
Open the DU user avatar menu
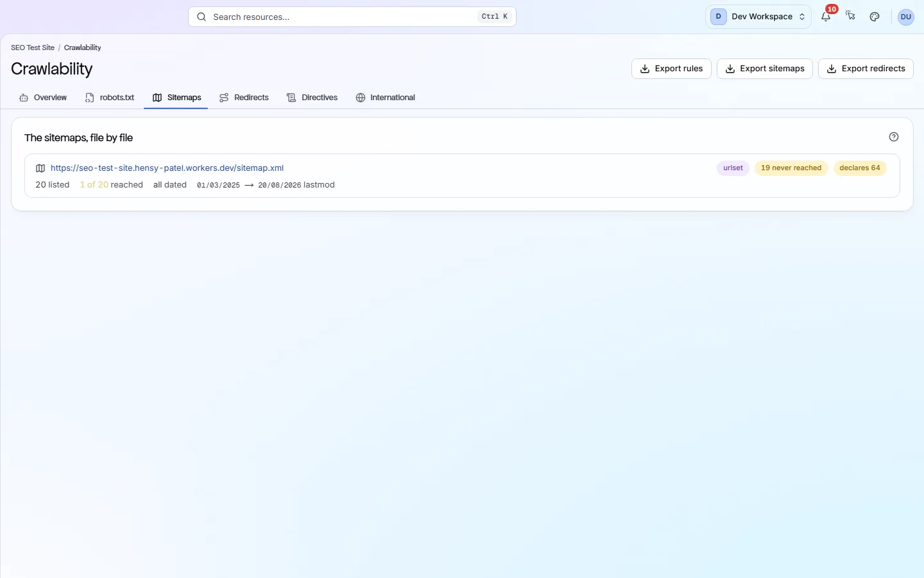point(905,17)
